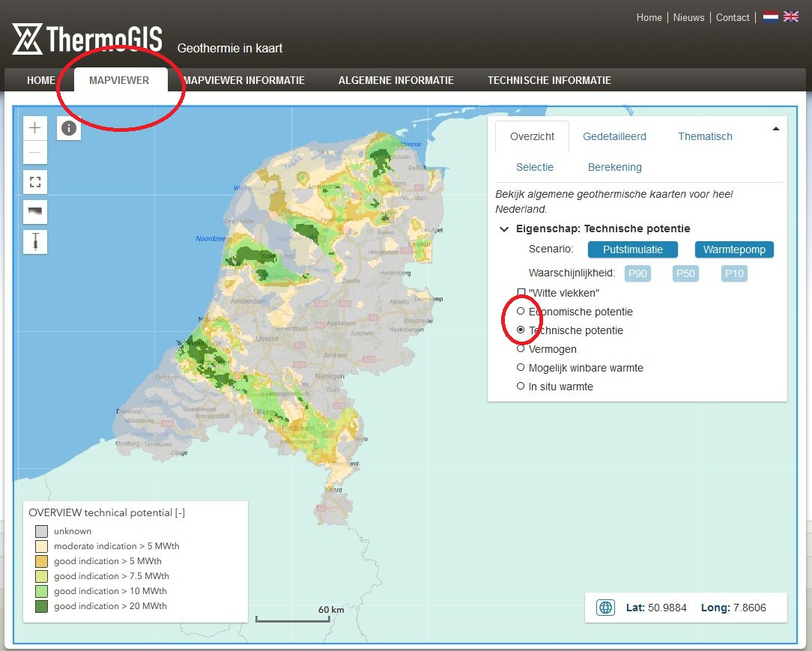Viewport: 812px width, 651px height.
Task: Switch language to English flag
Action: 791,16
